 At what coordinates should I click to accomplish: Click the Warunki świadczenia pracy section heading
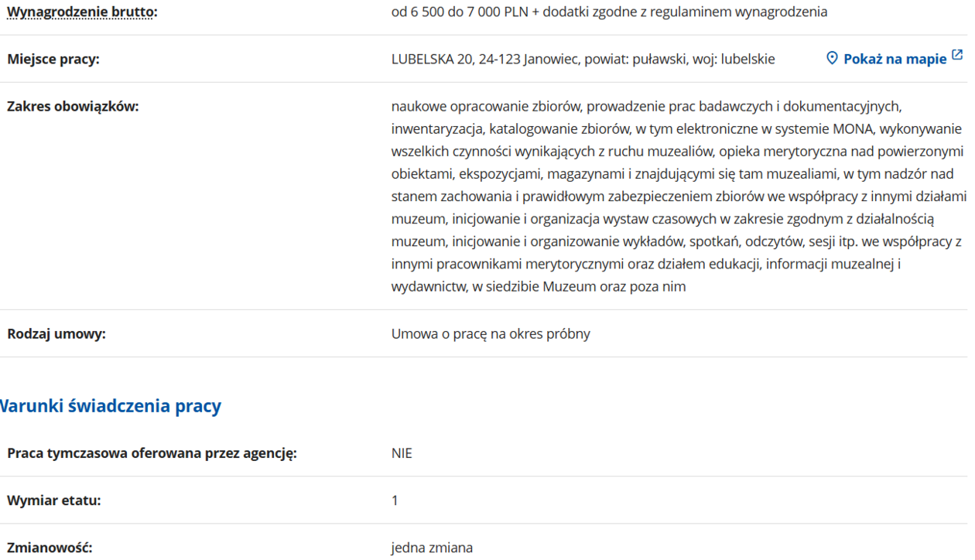pos(110,406)
